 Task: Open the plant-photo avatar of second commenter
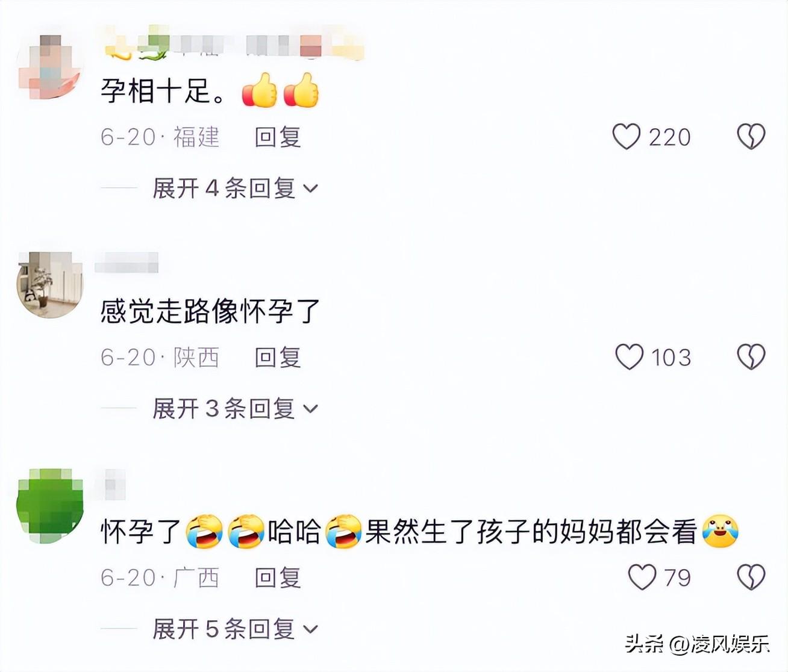(x=49, y=285)
